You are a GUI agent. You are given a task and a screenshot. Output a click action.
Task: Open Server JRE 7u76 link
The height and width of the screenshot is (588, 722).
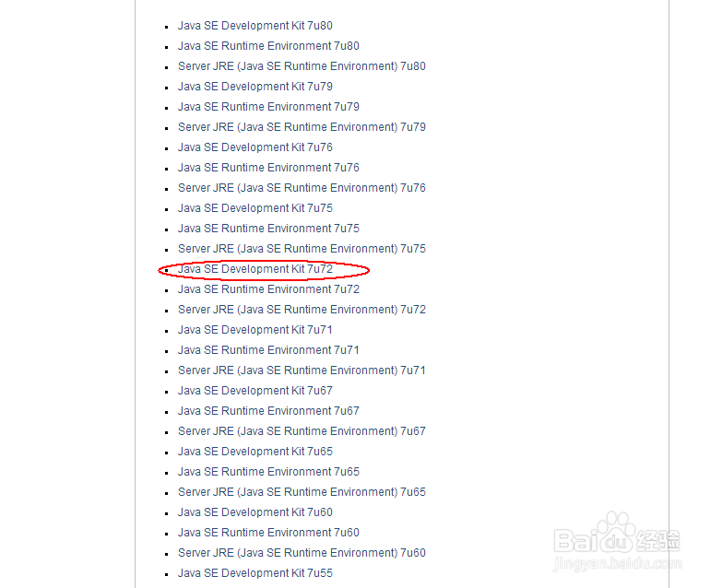point(302,188)
